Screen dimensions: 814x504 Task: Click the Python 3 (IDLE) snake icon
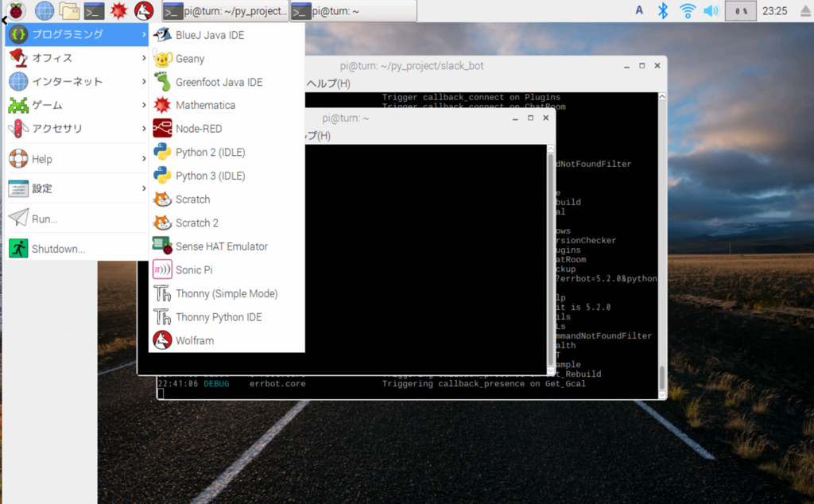(162, 176)
